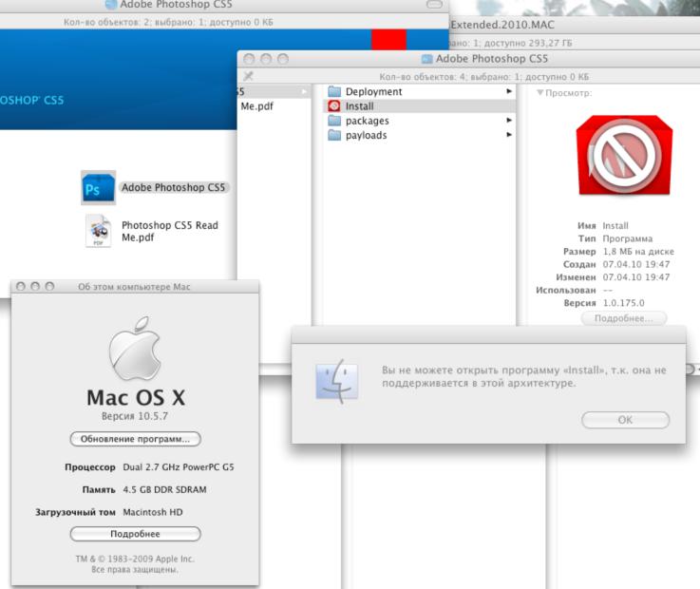The height and width of the screenshot is (589, 700).
Task: Select the Photoshop CS5 Read Me.pdf icon
Action: tap(98, 231)
